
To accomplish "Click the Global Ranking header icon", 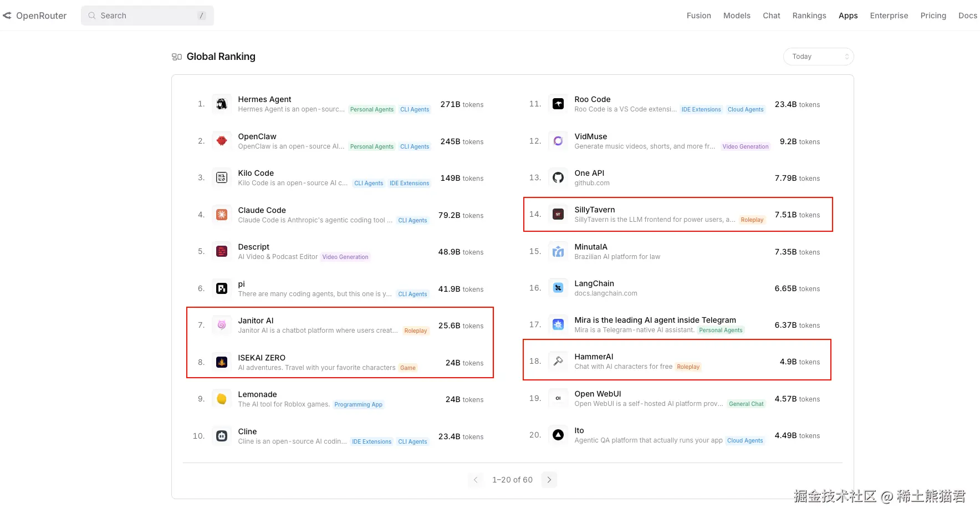I will [177, 57].
